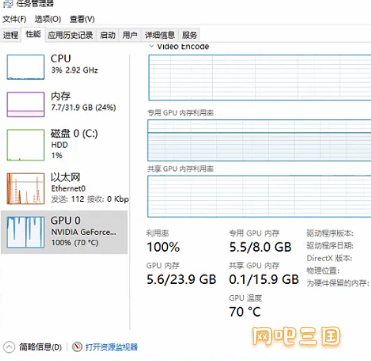The image size is (371, 361).
Task: Switch to the 启动 tab
Action: [108, 35]
